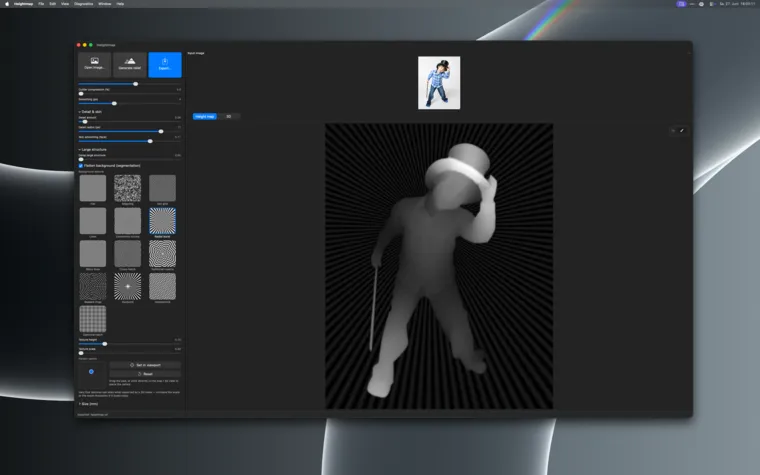This screenshot has height=475, width=760.
Task: Adjust the Detail radius (px) slider
Action: point(129,131)
